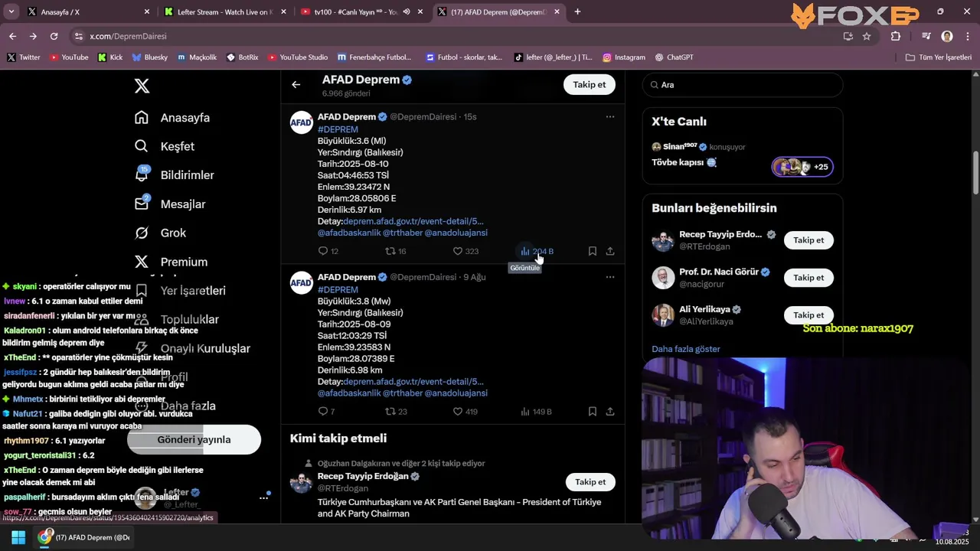Open Bildirimler notifications
Screen dimensions: 980x551
174,175
